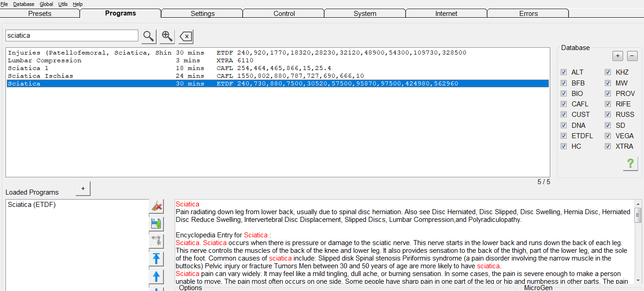Click the broom icon to clear loaded programs
The height and width of the screenshot is (291, 644).
click(157, 206)
